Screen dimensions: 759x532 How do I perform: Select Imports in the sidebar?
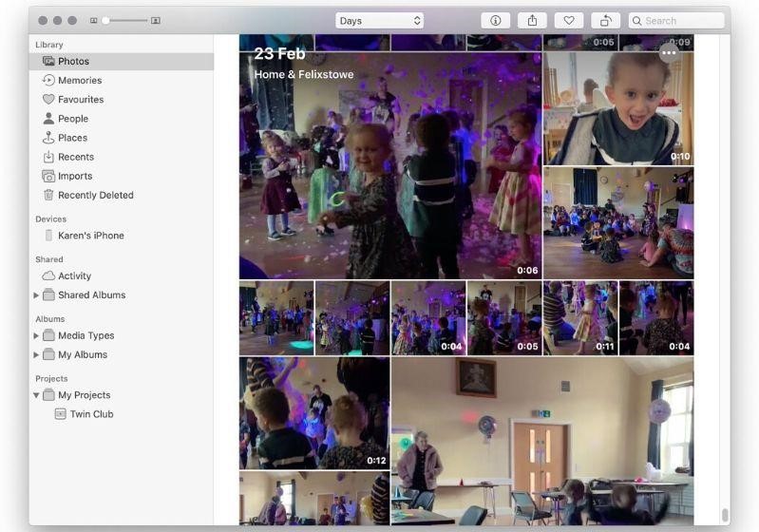[x=122, y=176]
